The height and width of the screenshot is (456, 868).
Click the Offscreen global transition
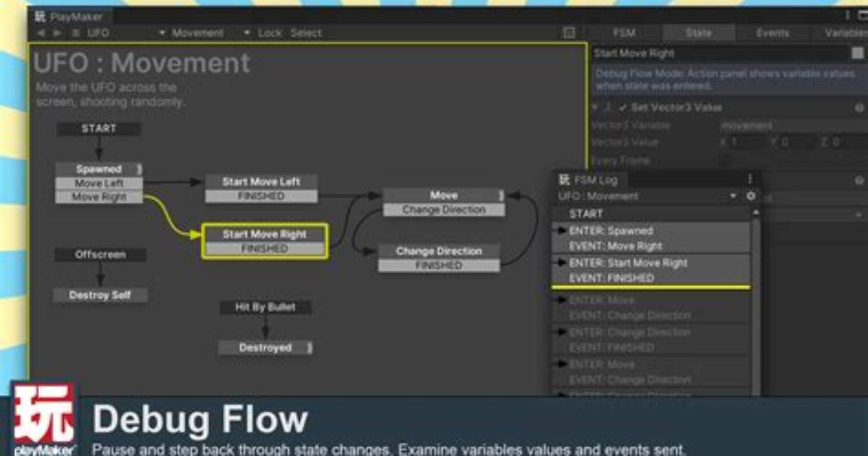tap(100, 254)
